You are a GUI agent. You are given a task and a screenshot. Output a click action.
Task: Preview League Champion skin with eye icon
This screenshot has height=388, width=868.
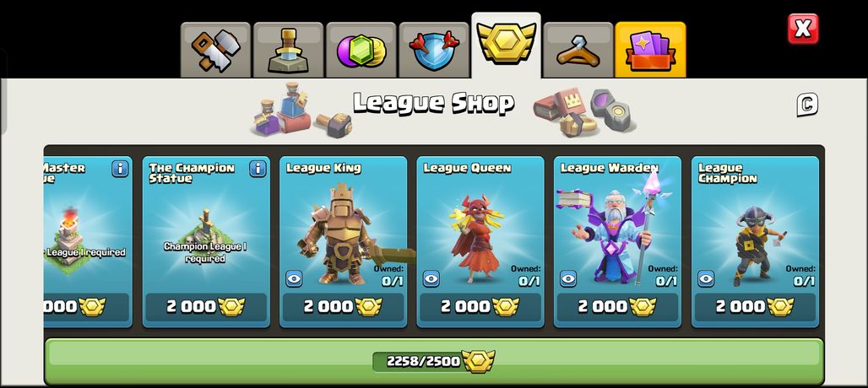[706, 278]
